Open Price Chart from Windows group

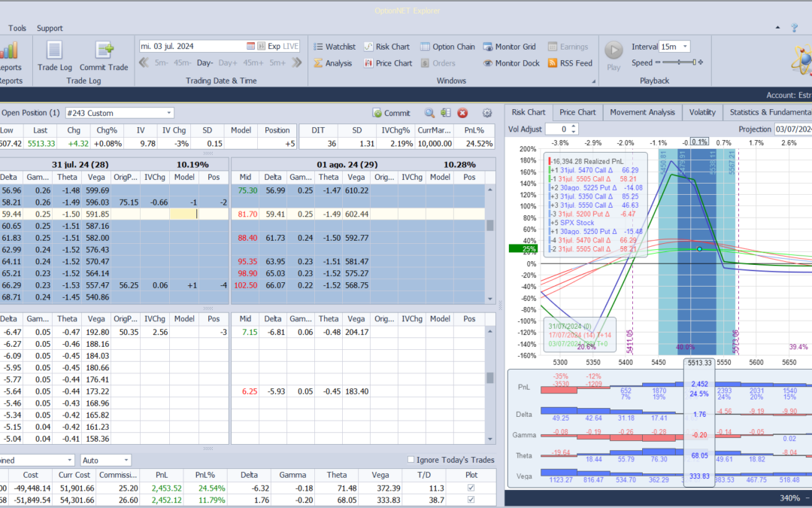click(388, 63)
